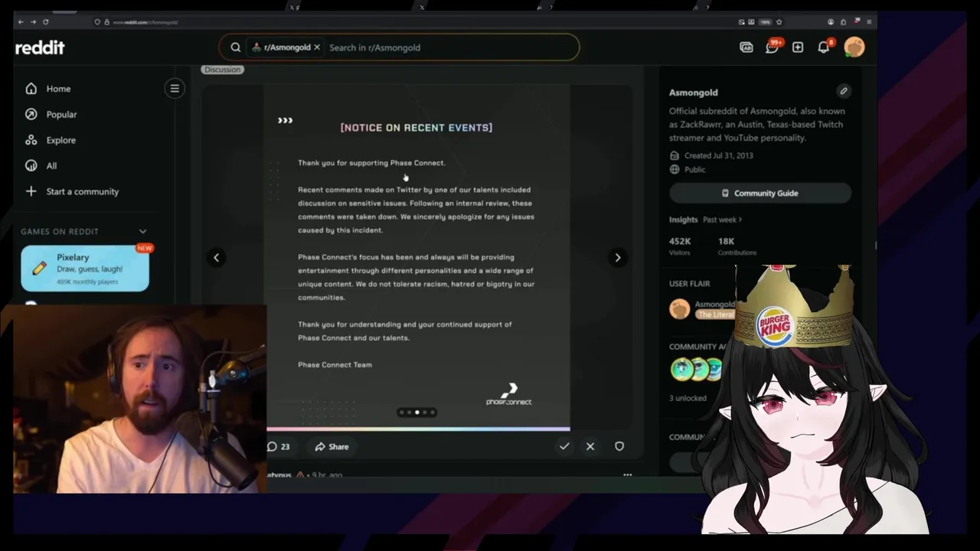The height and width of the screenshot is (551, 980).
Task: Open the chat messages icon
Action: tap(772, 47)
